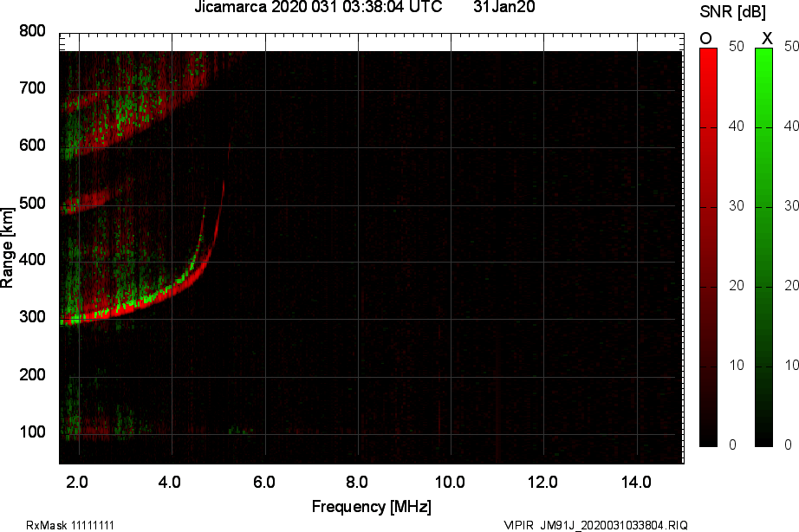
Task: Click the green X-mode SNR colorbar
Action: coord(763,248)
